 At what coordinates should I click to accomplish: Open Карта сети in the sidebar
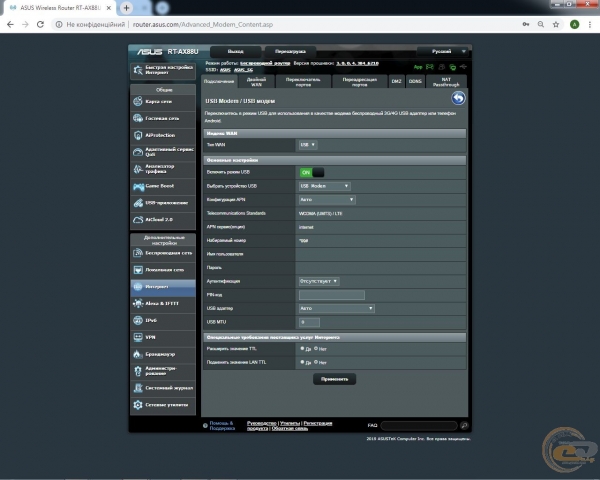coord(163,101)
